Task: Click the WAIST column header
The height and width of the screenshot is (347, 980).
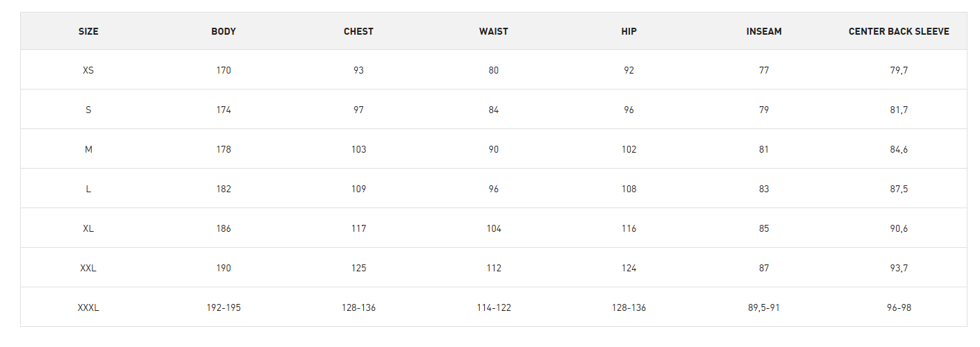Action: click(493, 31)
